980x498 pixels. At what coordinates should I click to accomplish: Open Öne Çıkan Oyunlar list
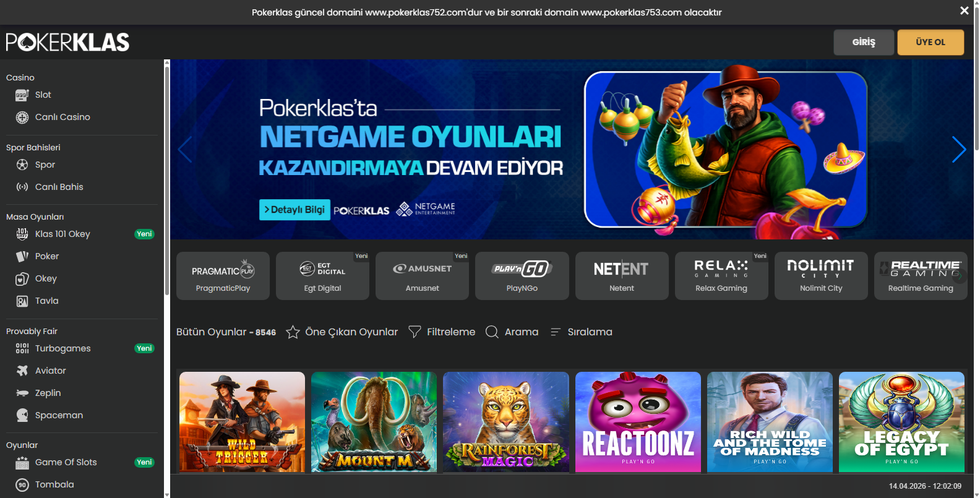coord(351,332)
